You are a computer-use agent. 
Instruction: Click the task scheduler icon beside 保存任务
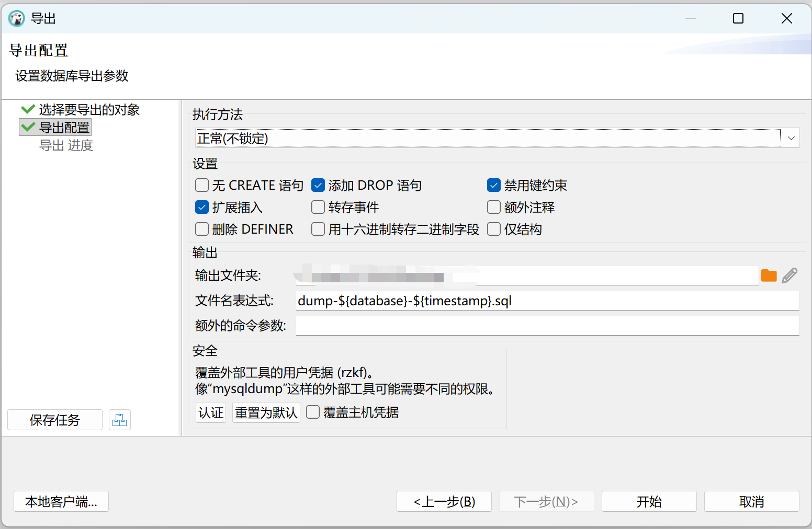point(120,420)
